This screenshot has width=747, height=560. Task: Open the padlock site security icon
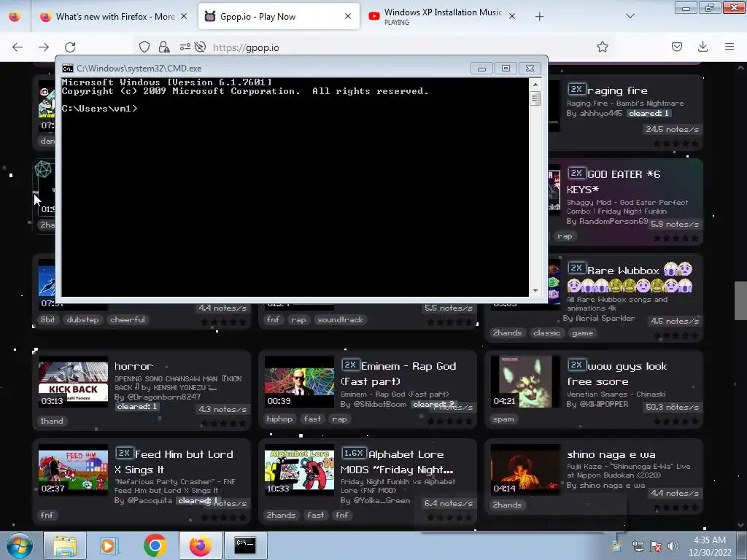(x=164, y=47)
